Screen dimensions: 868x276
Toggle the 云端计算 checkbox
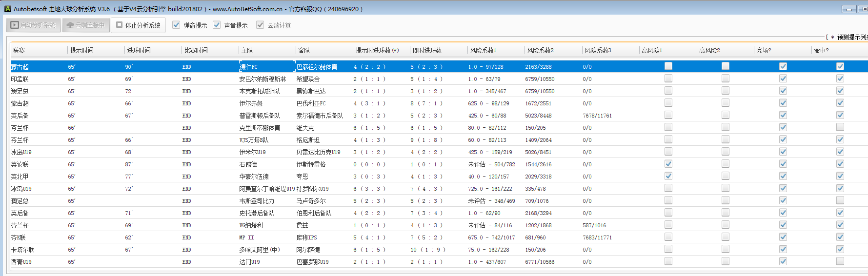pos(261,25)
